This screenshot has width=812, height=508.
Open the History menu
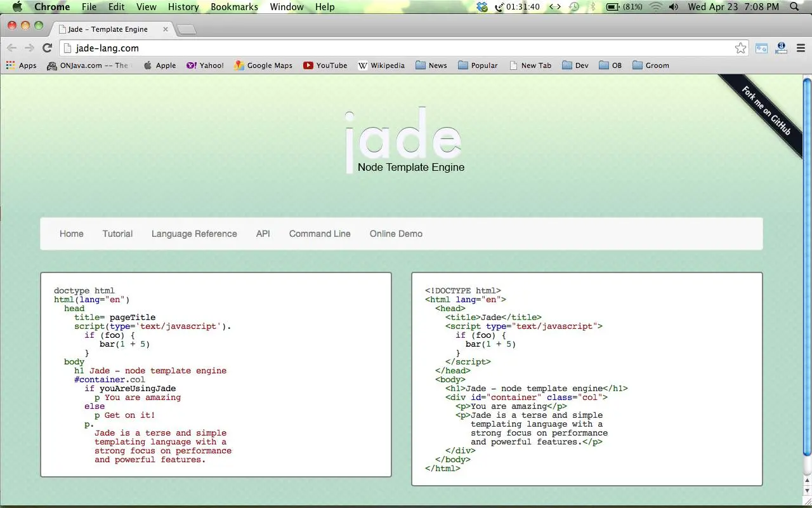click(183, 7)
